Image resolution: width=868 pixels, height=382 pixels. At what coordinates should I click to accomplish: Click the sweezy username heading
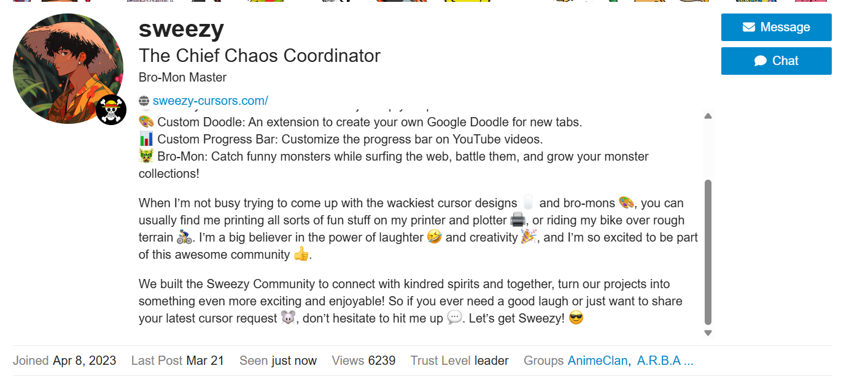(181, 28)
